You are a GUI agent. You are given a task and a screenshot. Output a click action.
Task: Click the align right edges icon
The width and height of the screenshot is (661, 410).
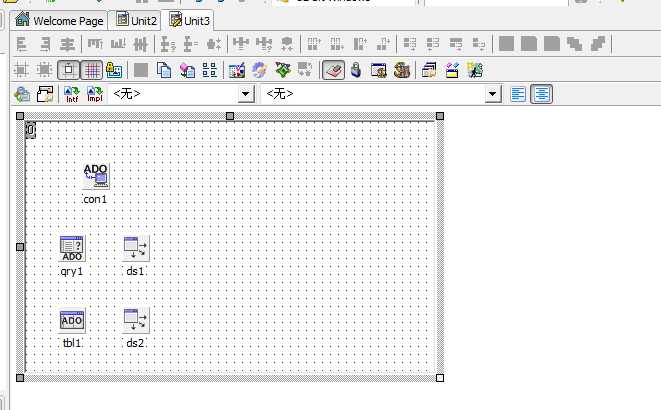[x=44, y=44]
